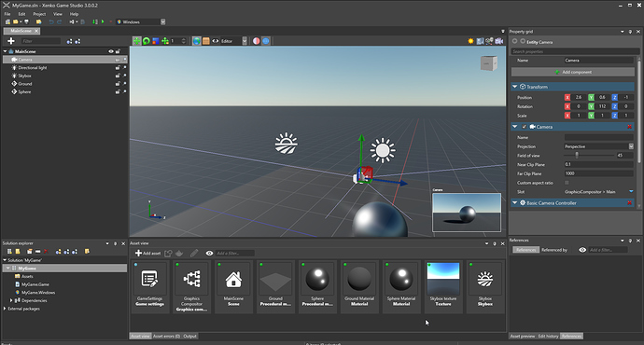Image resolution: width=644 pixels, height=345 pixels.
Task: Open the File menu
Action: point(7,14)
